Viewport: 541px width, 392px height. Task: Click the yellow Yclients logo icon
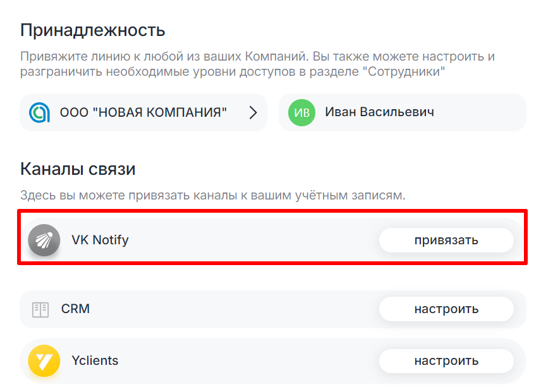44,361
